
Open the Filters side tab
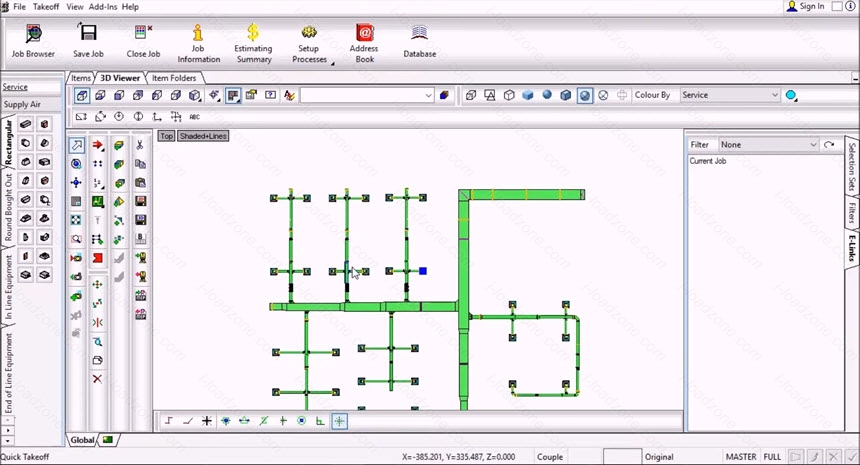(851, 213)
